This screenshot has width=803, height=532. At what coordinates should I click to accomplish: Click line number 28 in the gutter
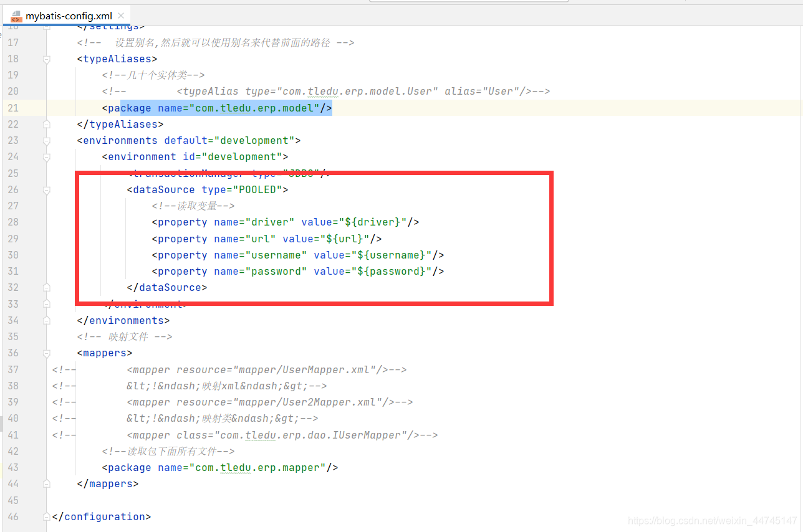point(13,222)
